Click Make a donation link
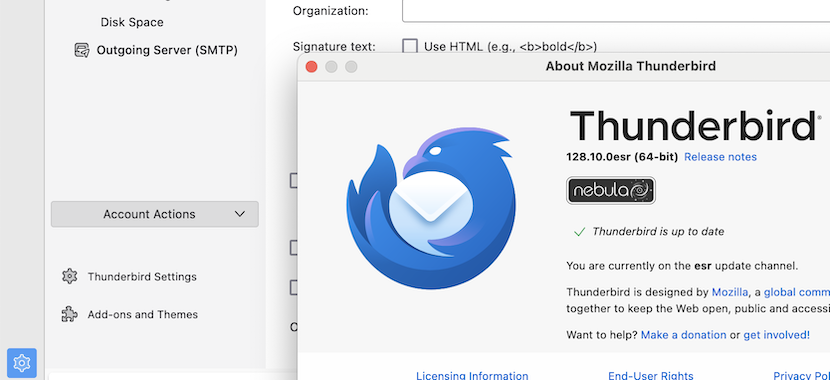The image size is (830, 380). (x=683, y=335)
